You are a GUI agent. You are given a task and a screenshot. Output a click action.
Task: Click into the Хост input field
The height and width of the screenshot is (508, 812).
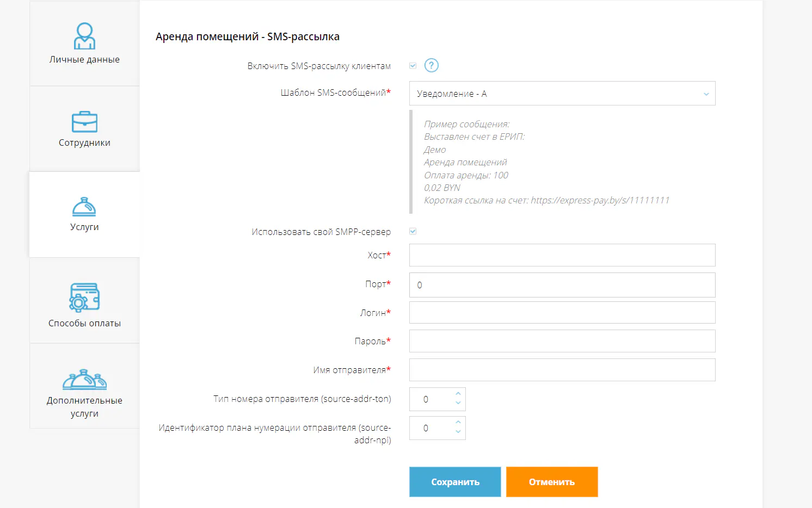click(x=562, y=255)
